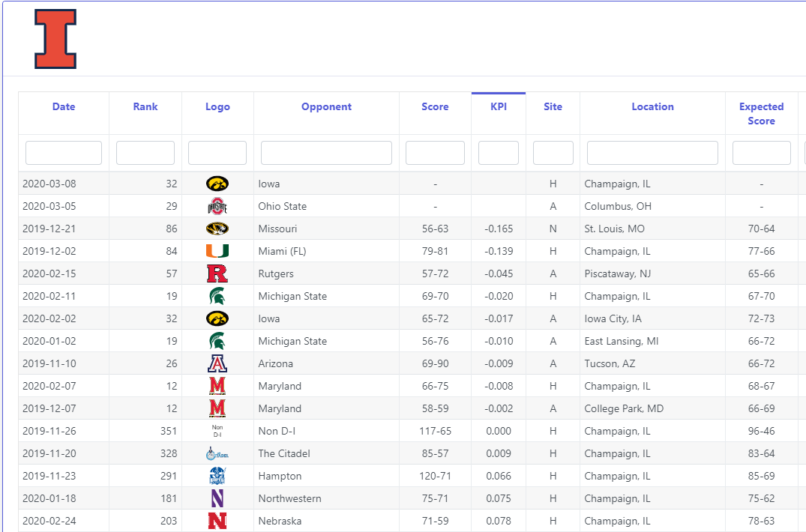Screen dimensions: 806x532
Task: Sort table by Opponent column header
Action: point(326,107)
